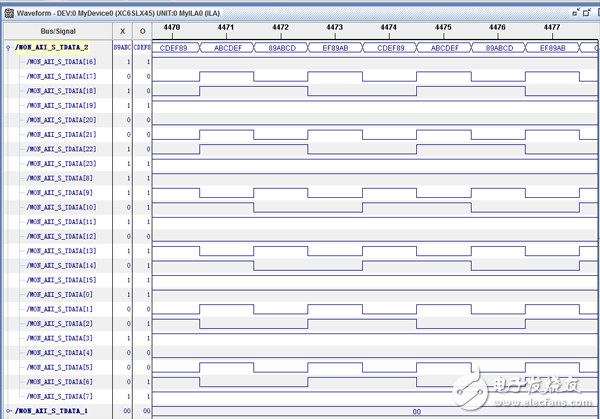This screenshot has width=600, height=419.
Task: Select signal MON_AXI_S_TDATA[8]
Action: click(60, 178)
